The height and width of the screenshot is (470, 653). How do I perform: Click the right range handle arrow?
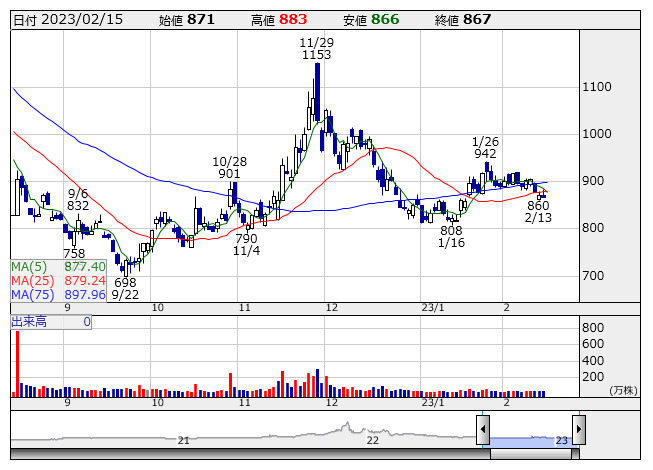click(579, 430)
